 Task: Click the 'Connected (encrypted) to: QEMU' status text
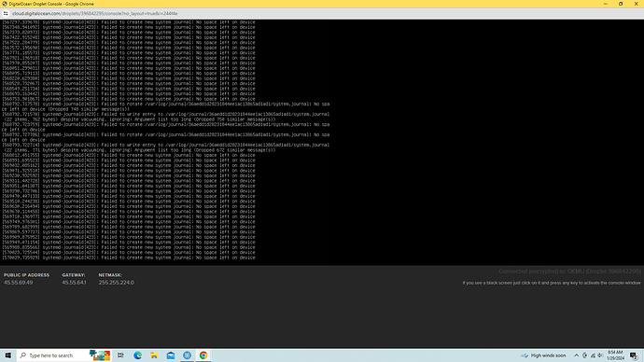[x=569, y=271]
